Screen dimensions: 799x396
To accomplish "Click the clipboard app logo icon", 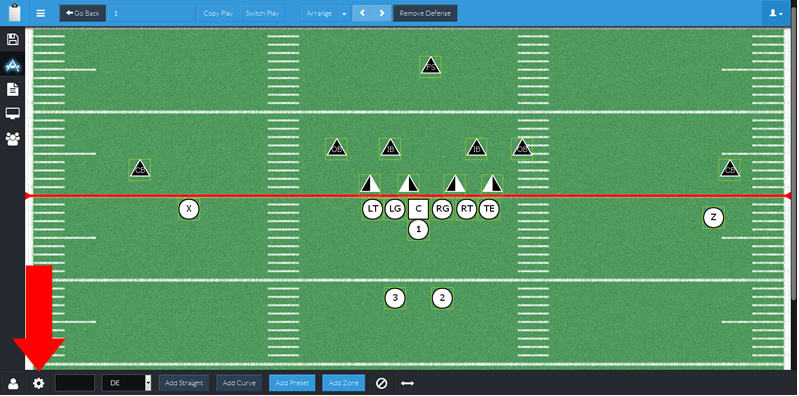I will click(x=15, y=13).
